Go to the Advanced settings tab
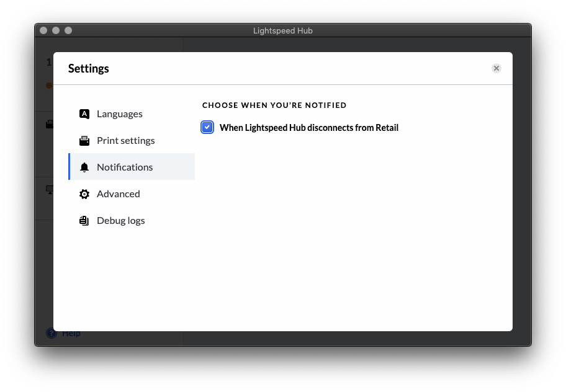 [x=132, y=194]
